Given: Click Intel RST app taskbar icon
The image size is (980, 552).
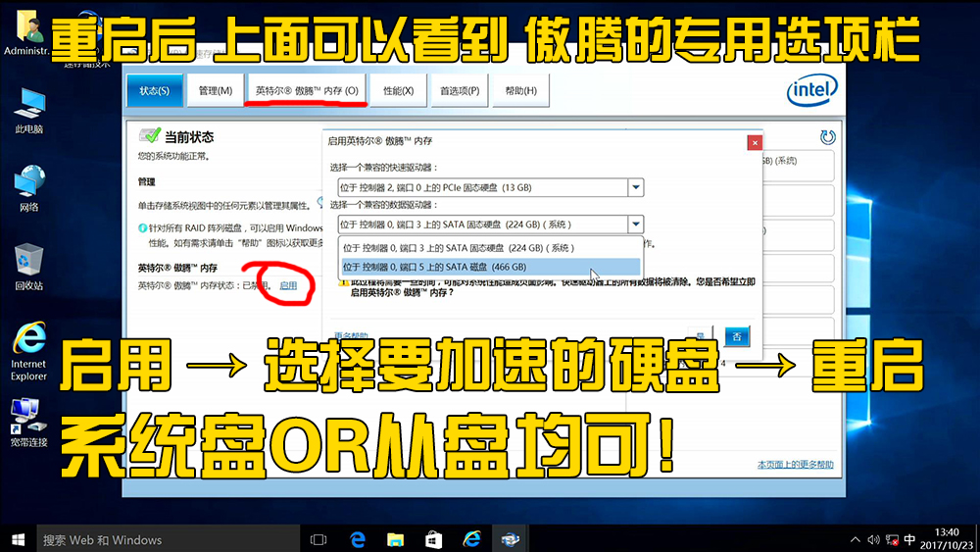Looking at the screenshot, I should click(510, 539).
